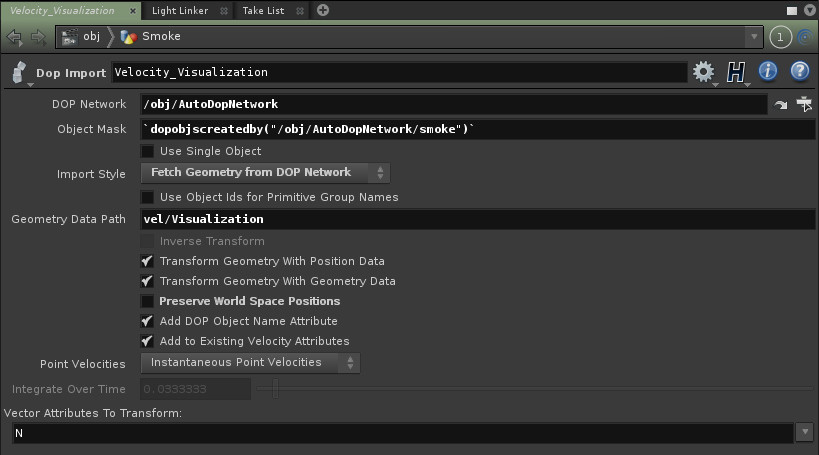This screenshot has width=819, height=455.
Task: Add a new pane tab with plus icon
Action: [323, 10]
